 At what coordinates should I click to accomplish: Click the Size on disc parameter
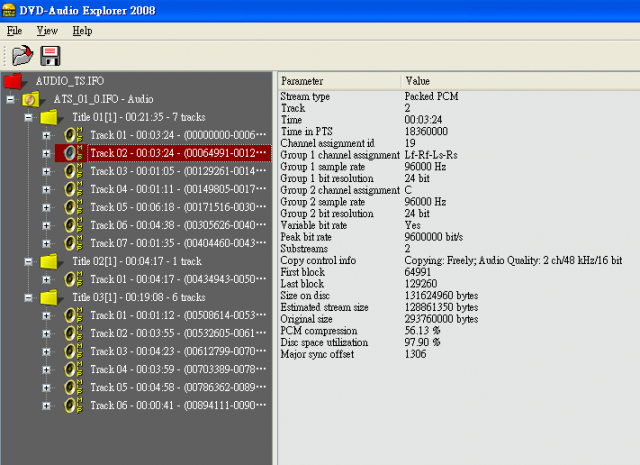[305, 296]
